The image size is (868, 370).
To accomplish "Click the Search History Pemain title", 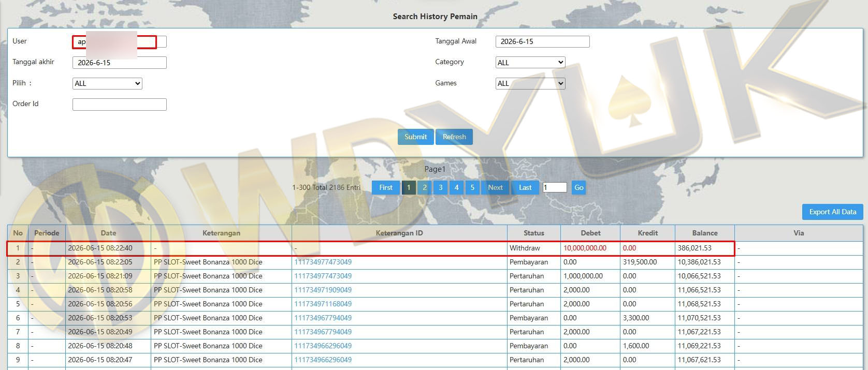I will click(435, 17).
